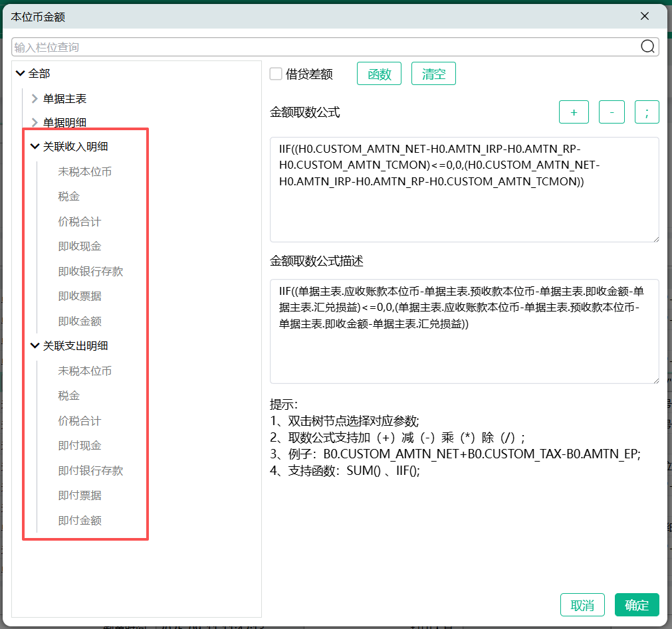Click inside the 金额取数公式描述 description box

point(465,331)
